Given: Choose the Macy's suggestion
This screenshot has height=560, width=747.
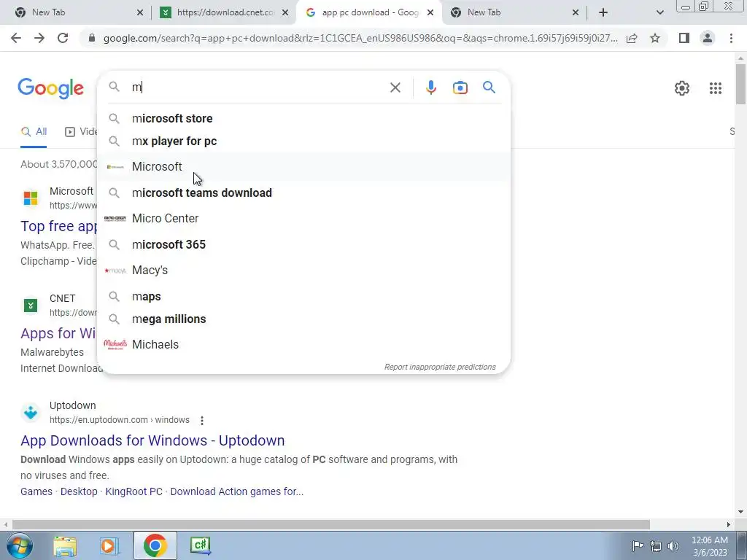Looking at the screenshot, I should point(304,271).
